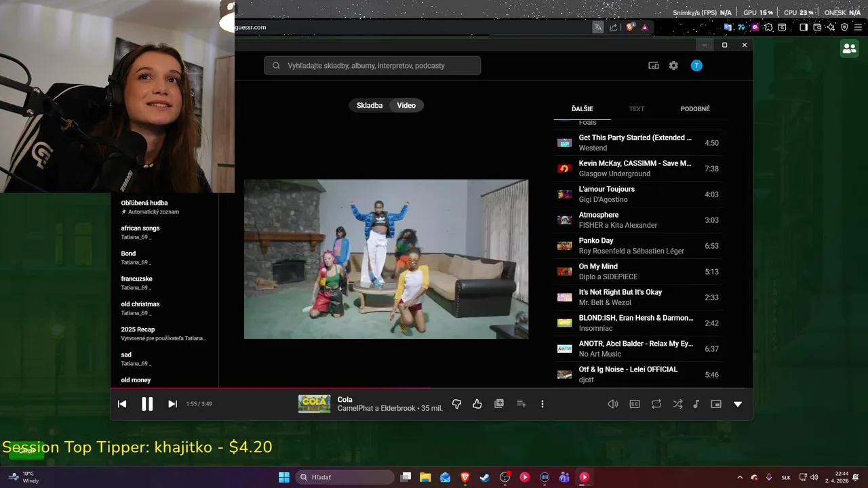Save Cola to library icon
This screenshot has width=868, height=488.
coord(499,403)
